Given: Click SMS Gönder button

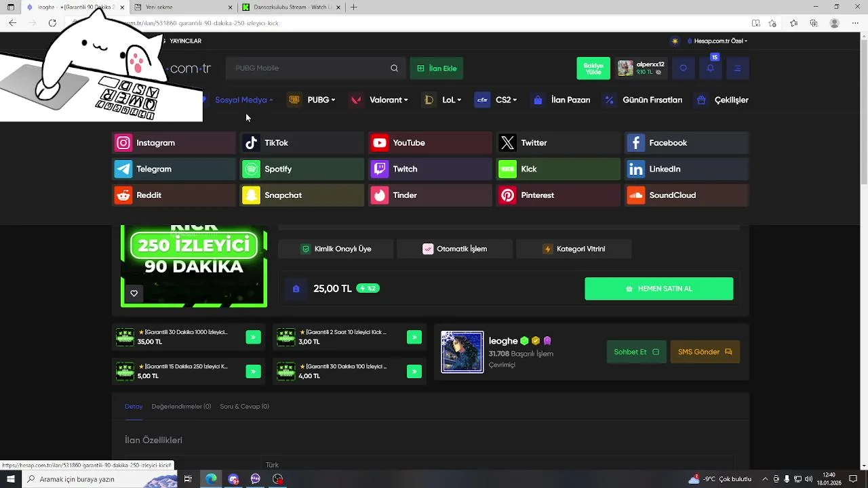Looking at the screenshot, I should coord(705,352).
